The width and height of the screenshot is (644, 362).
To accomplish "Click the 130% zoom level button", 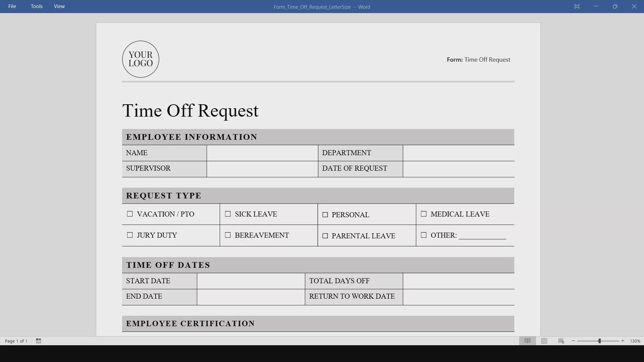I will tap(635, 341).
